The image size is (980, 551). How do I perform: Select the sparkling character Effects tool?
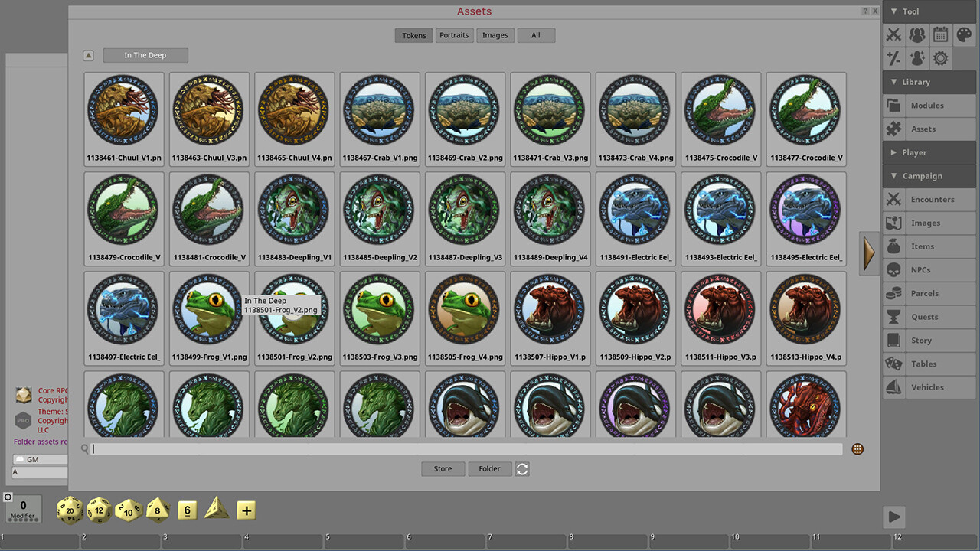[x=916, y=57]
